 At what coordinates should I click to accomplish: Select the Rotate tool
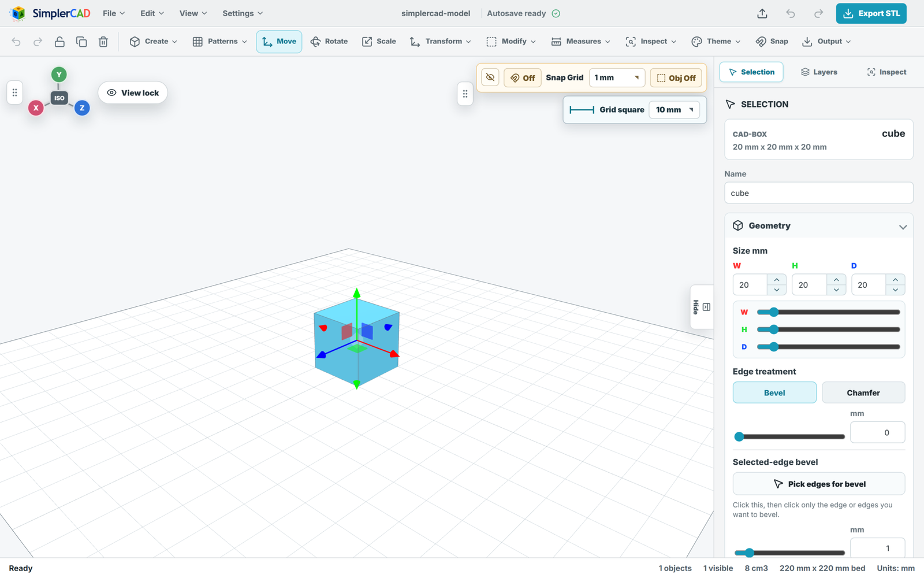click(x=329, y=42)
